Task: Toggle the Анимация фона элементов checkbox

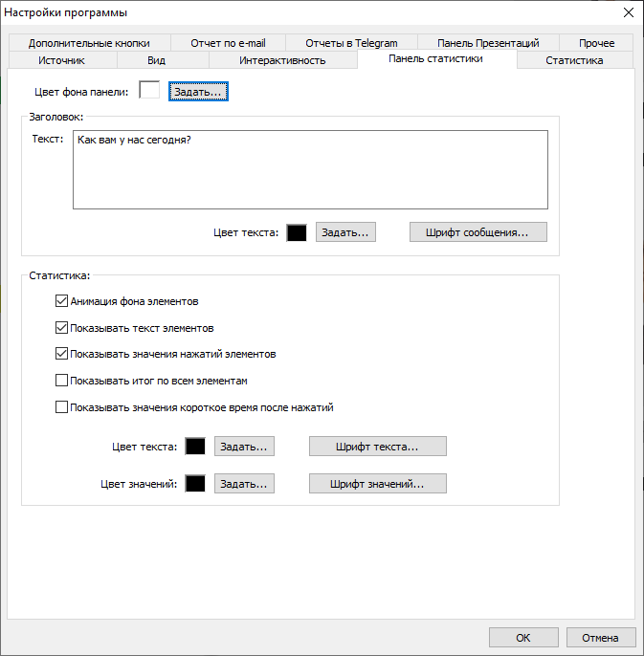Action: (62, 301)
